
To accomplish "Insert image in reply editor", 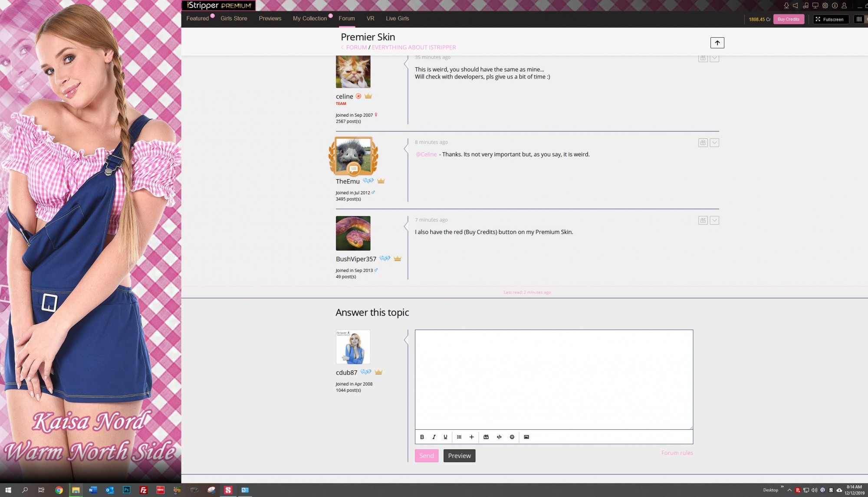I will coord(526,437).
